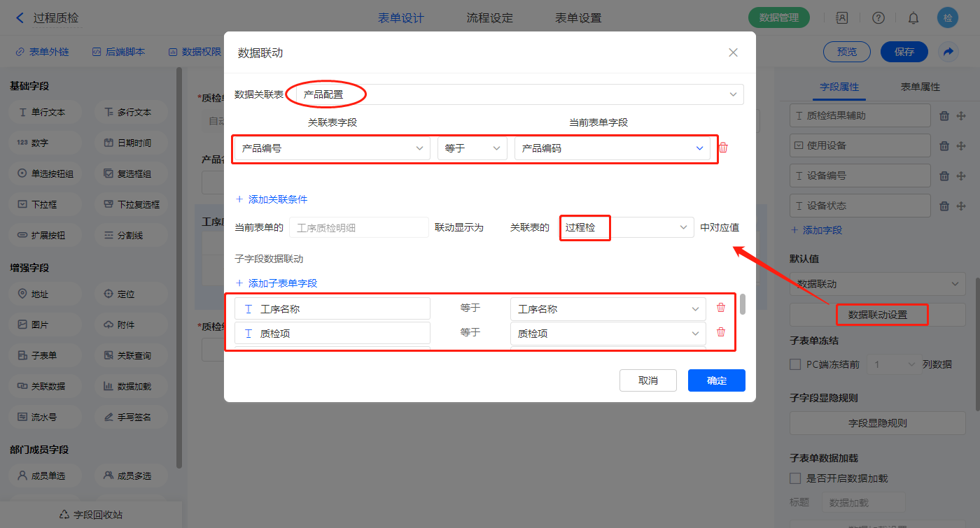
Task: Toggle PC端冻结前 checkbox
Action: pyautogui.click(x=795, y=364)
